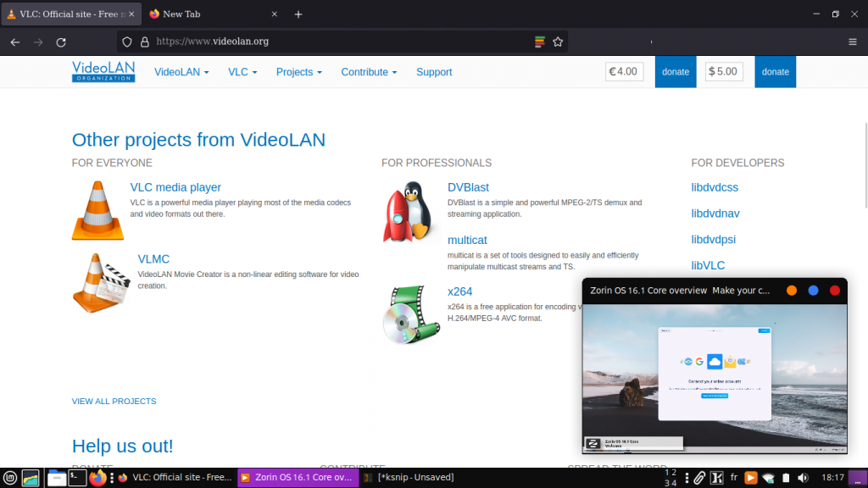
Task: Expand the VideoLAN navigation dropdown
Action: [181, 72]
